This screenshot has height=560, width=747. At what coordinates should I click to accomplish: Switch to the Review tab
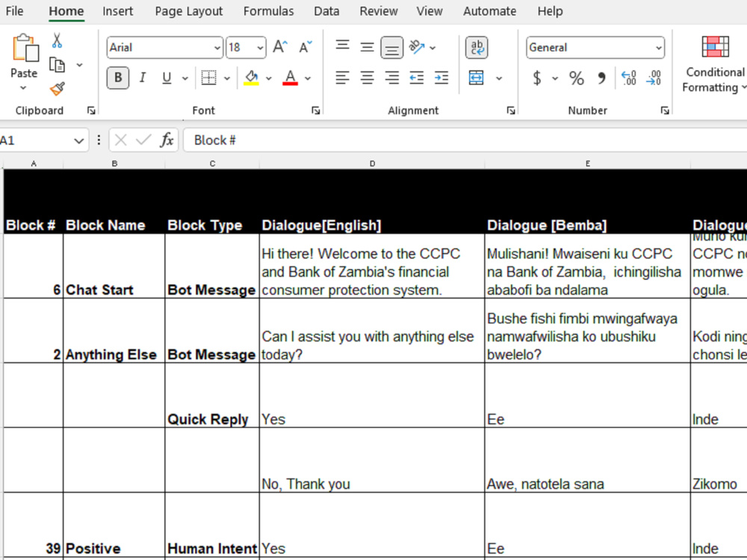tap(378, 11)
